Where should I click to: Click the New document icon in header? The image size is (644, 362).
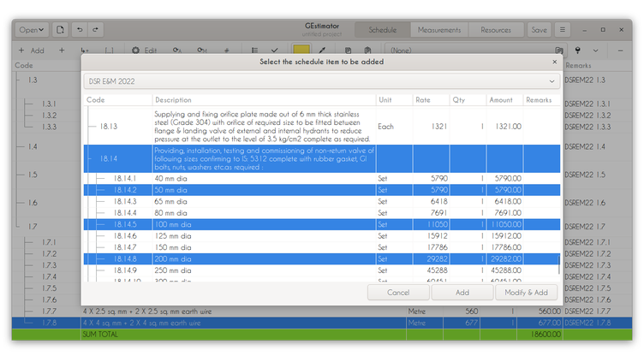[x=61, y=30]
